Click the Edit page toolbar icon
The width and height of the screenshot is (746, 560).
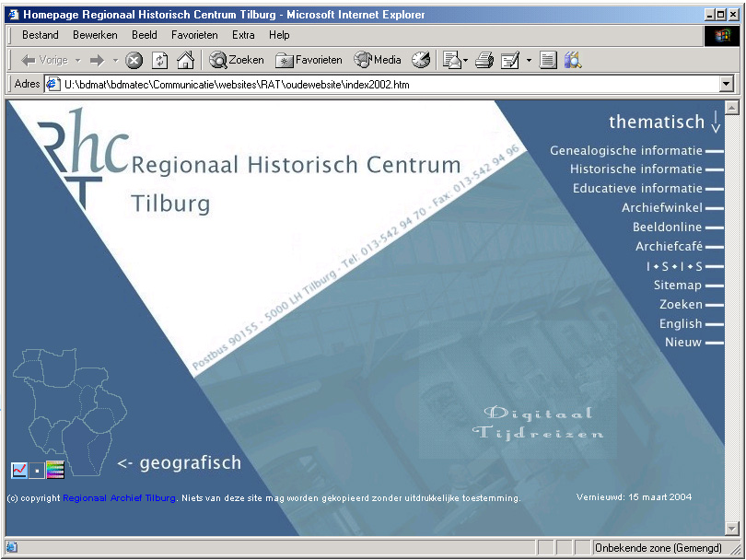click(x=510, y=61)
